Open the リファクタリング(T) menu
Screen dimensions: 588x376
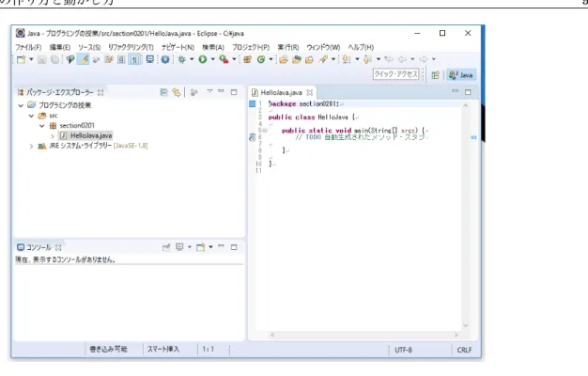point(131,47)
